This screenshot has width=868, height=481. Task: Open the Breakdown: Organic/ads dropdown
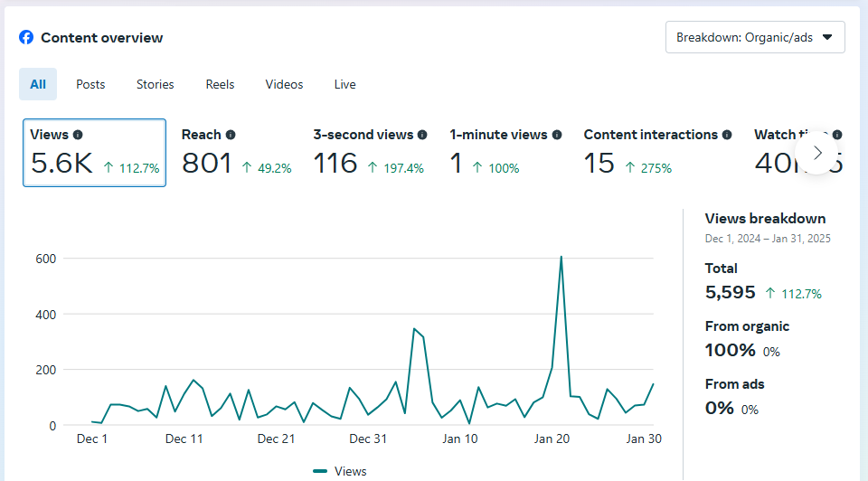tap(755, 38)
